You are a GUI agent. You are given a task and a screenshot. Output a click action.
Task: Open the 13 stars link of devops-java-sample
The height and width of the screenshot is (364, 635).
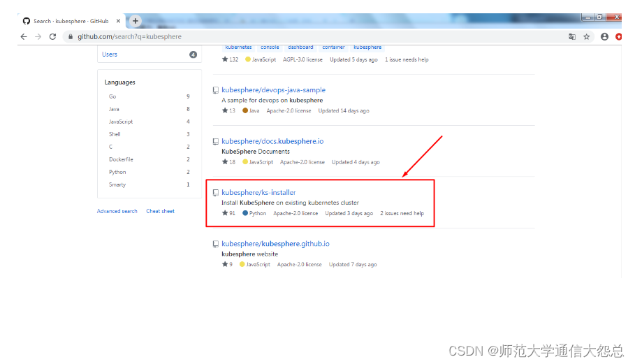(x=228, y=110)
